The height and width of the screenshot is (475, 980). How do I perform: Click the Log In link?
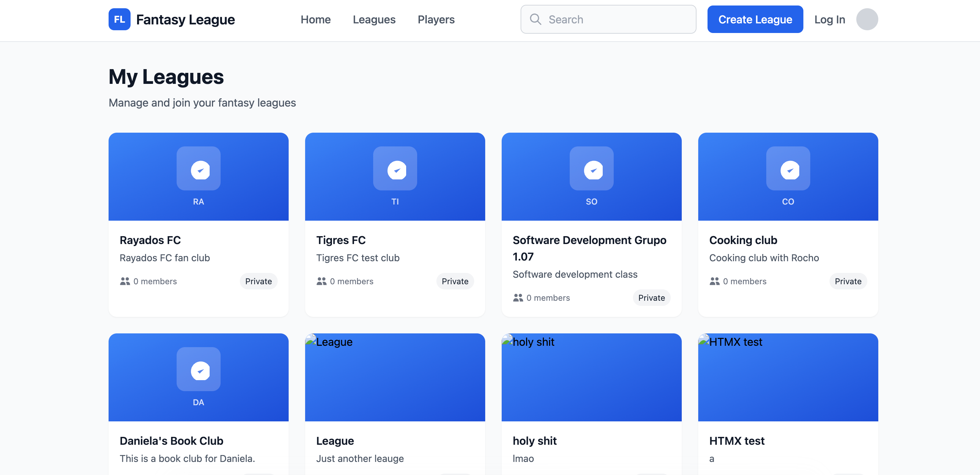[x=829, y=19]
